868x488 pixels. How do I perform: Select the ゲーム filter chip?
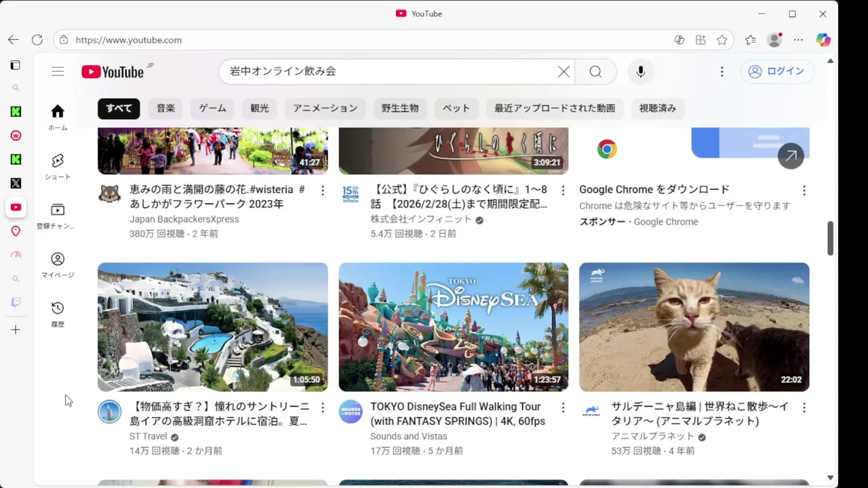[x=213, y=108]
